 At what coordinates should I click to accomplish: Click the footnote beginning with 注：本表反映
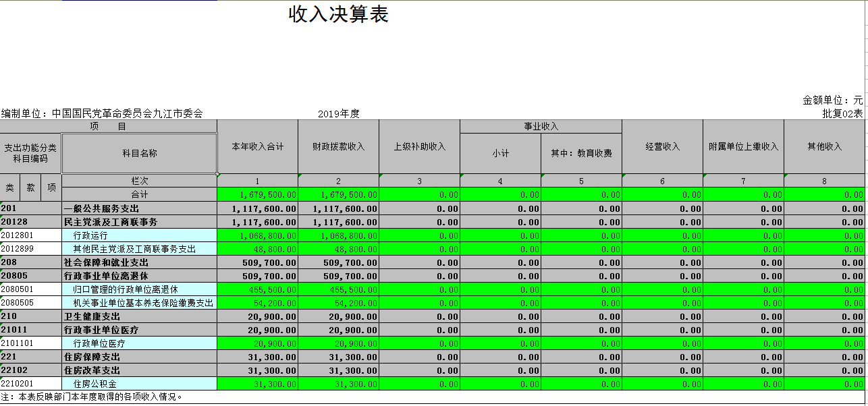[x=92, y=397]
